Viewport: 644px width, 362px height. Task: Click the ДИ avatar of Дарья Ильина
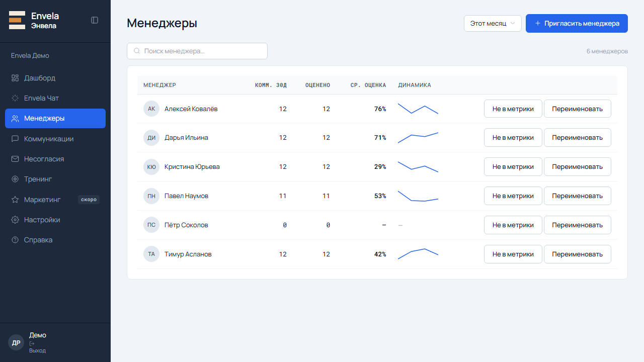[x=151, y=138]
